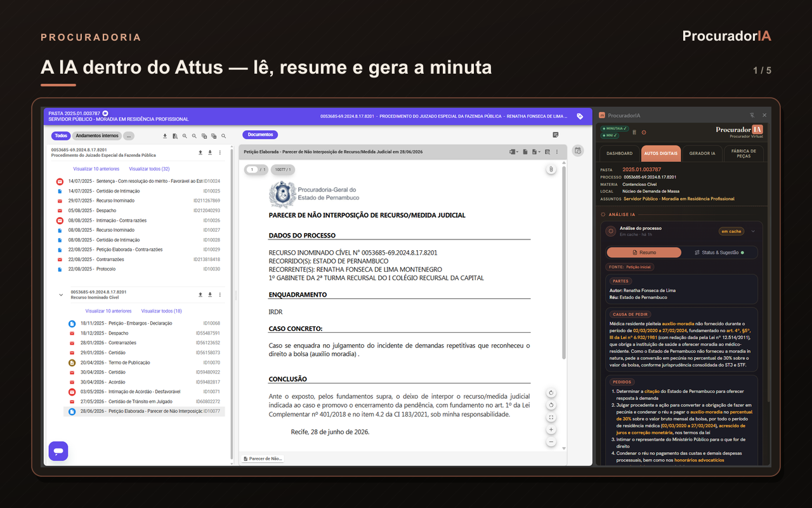Click the download icon for Recurso Inominado Cível
The height and width of the screenshot is (508, 812).
tap(210, 295)
